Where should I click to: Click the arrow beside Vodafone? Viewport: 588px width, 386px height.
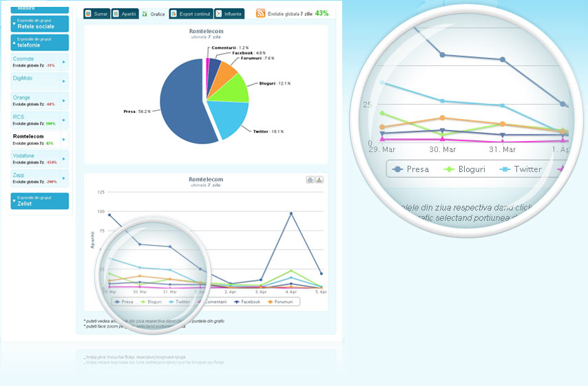tap(64, 159)
